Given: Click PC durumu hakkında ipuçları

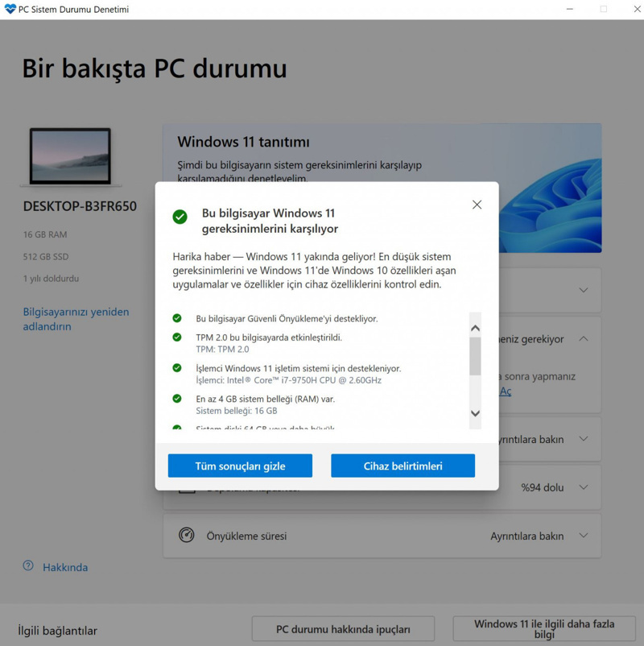Looking at the screenshot, I should pos(343,629).
